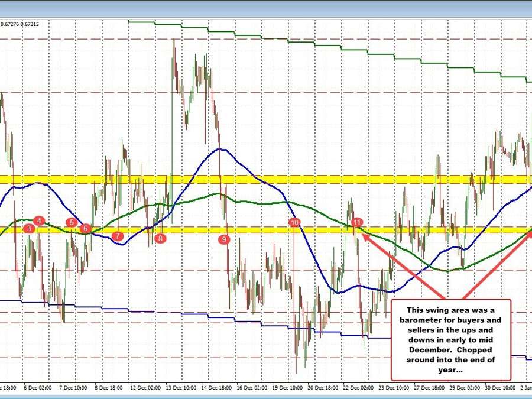Select the red marker 10 on the swing area
The height and width of the screenshot is (399, 532).
pos(295,222)
